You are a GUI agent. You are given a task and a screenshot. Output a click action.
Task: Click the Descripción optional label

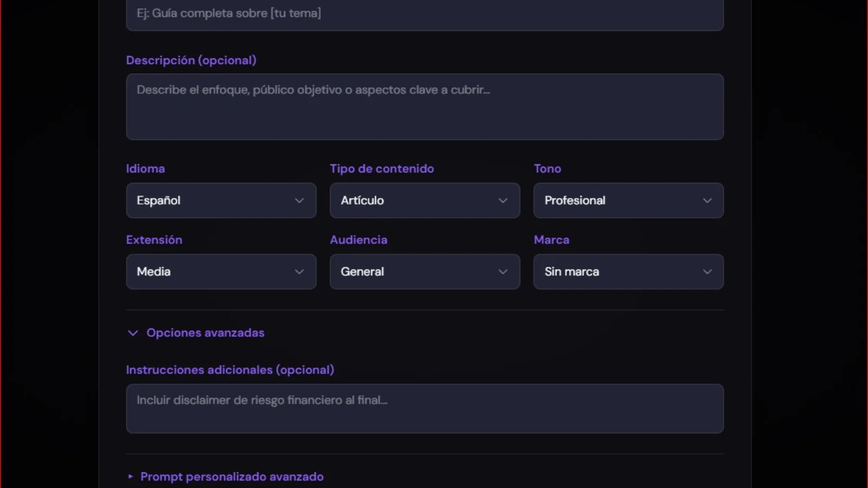coord(191,60)
